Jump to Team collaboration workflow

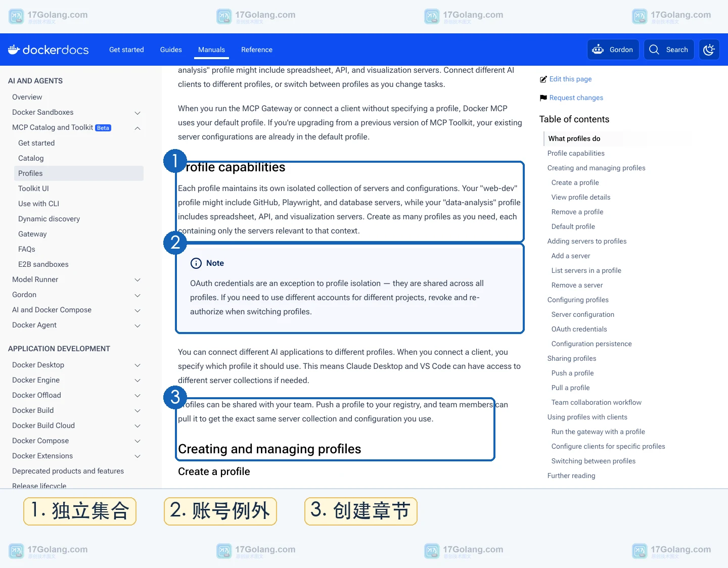(597, 402)
